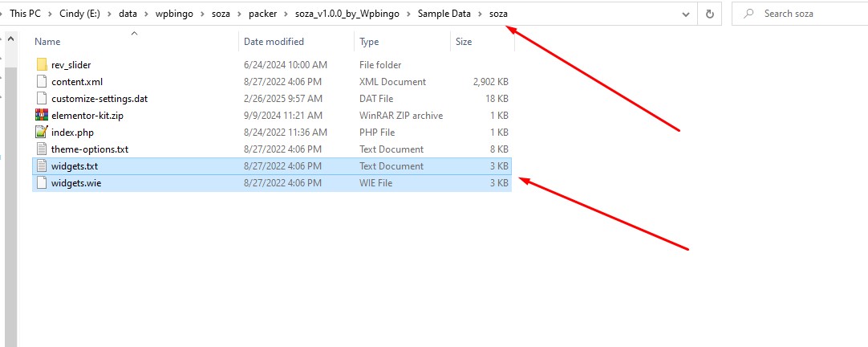This screenshot has width=868, height=347.
Task: Click the index.php file icon
Action: [42, 133]
